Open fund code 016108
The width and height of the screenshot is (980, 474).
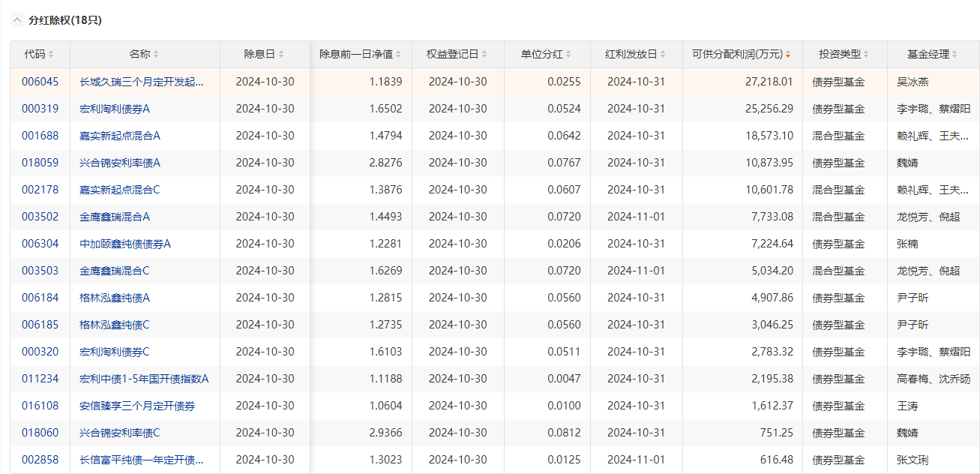tap(40, 406)
